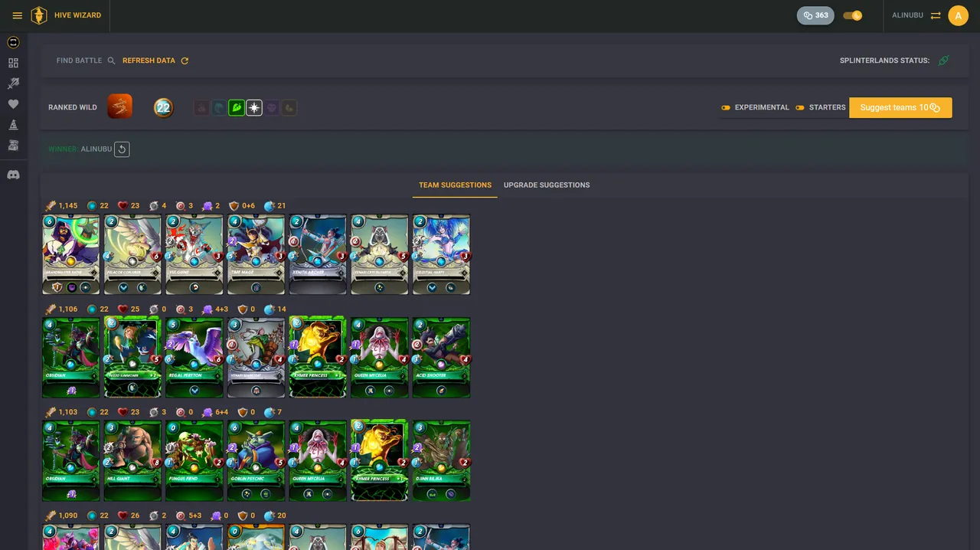The width and height of the screenshot is (980, 550).
Task: Open the dashboard grid sidebar icon
Action: (x=13, y=63)
